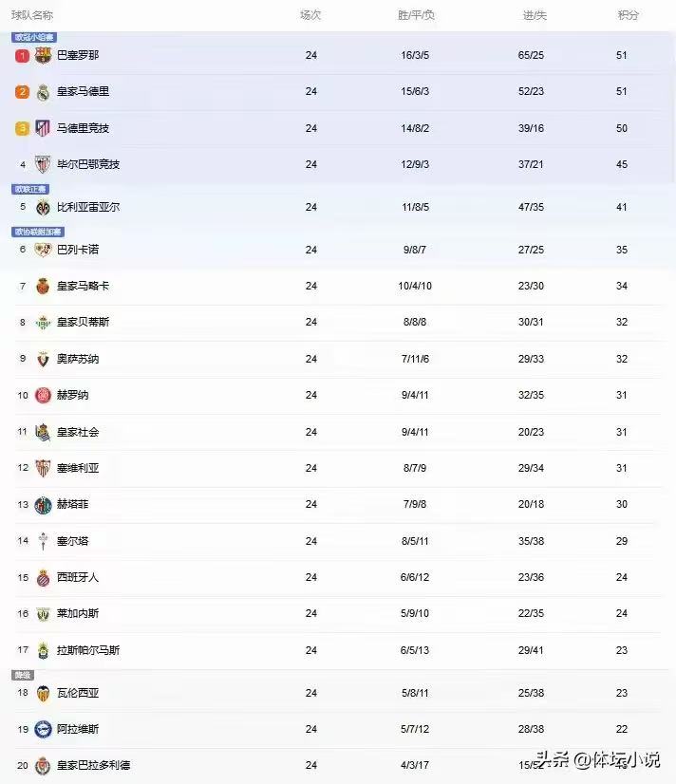This screenshot has width=676, height=784.
Task: Click the Barcelona club crest icon
Action: pos(43,56)
